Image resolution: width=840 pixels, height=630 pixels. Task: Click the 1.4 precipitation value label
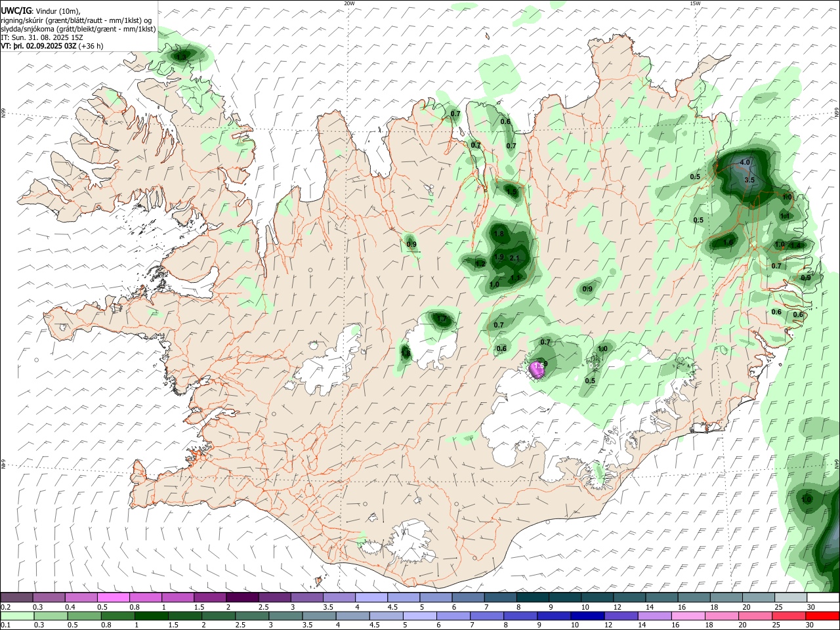(x=796, y=245)
